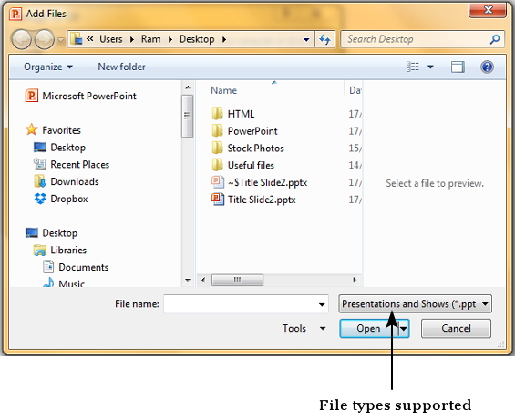Click the Forward navigation arrow button
The width and height of the screenshot is (515, 420).
click(x=45, y=39)
